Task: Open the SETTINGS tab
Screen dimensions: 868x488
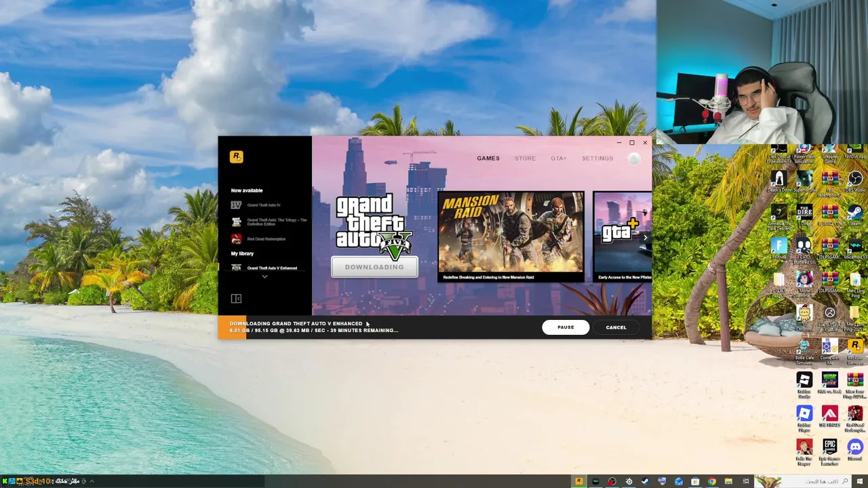Action: point(597,159)
